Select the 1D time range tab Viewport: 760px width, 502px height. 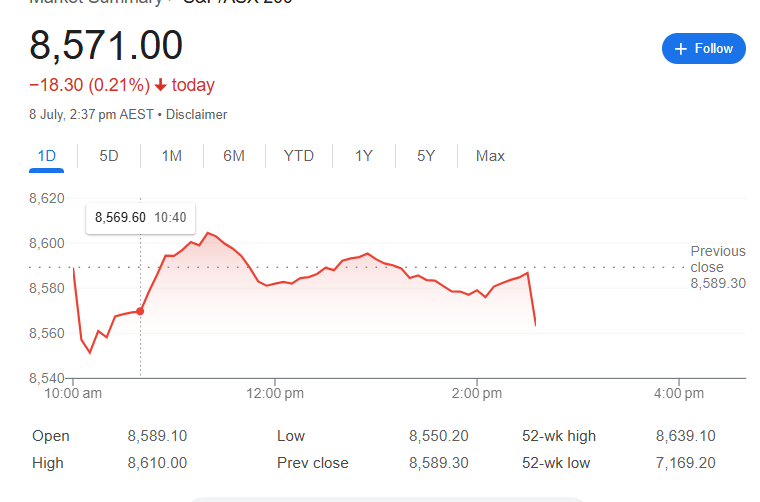[47, 156]
